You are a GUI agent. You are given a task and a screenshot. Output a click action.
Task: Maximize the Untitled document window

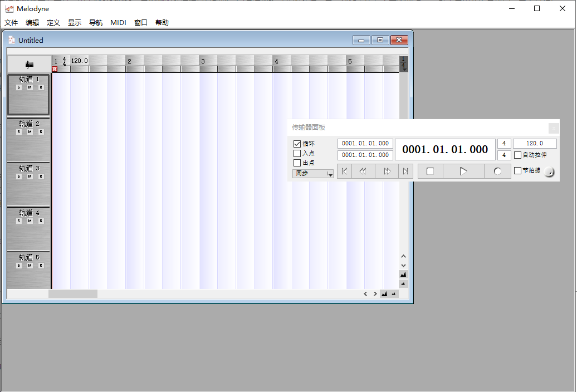click(x=380, y=40)
